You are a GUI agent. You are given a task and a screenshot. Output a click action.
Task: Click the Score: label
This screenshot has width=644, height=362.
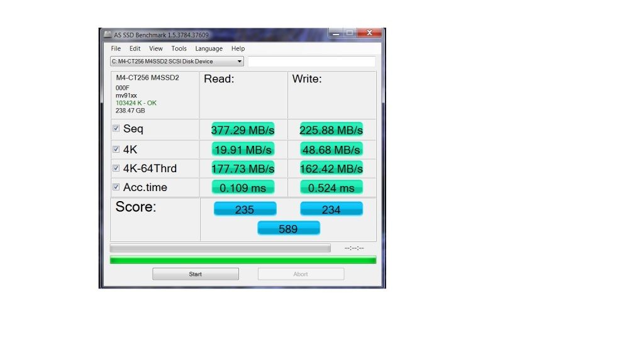(x=136, y=207)
